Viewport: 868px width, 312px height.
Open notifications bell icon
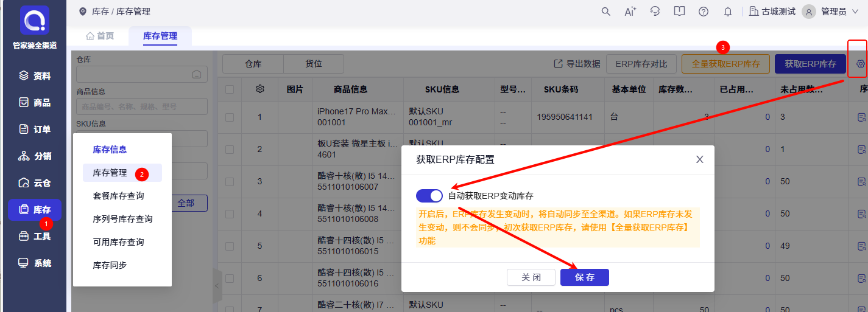(728, 12)
